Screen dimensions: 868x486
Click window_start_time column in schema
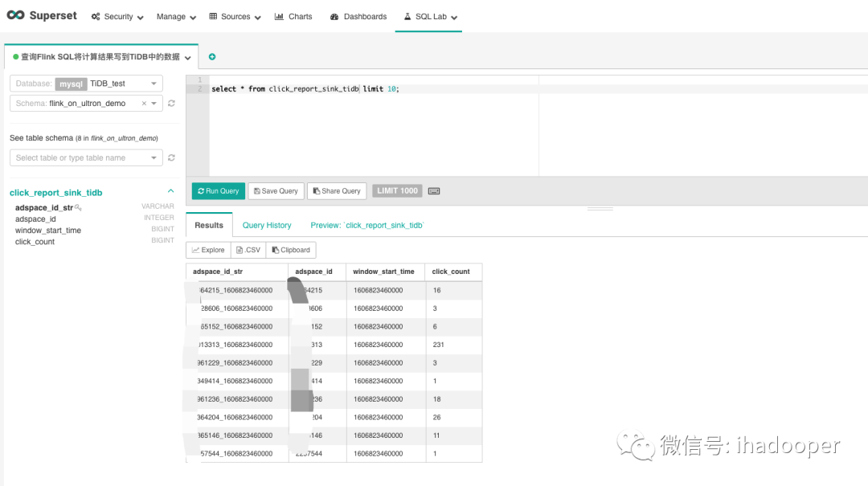tap(48, 231)
